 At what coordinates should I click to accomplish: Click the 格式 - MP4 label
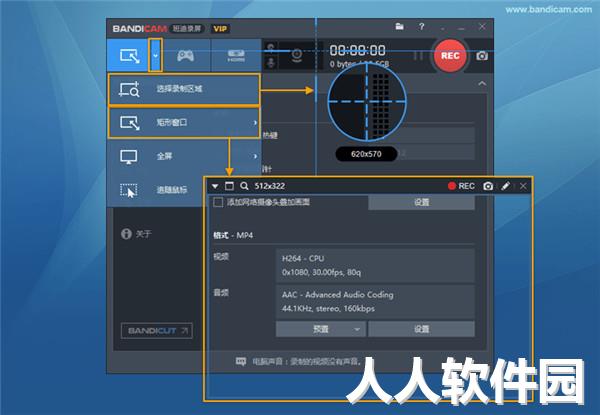[233, 235]
